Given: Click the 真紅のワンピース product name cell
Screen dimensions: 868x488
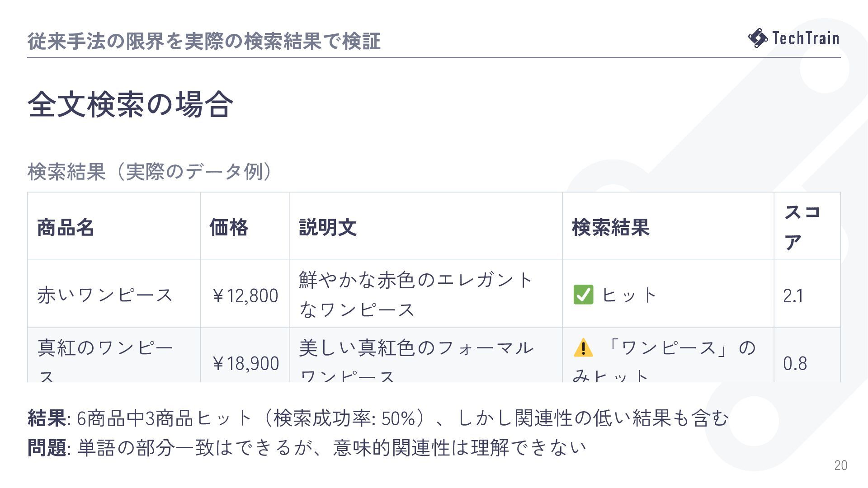Looking at the screenshot, I should (114, 355).
